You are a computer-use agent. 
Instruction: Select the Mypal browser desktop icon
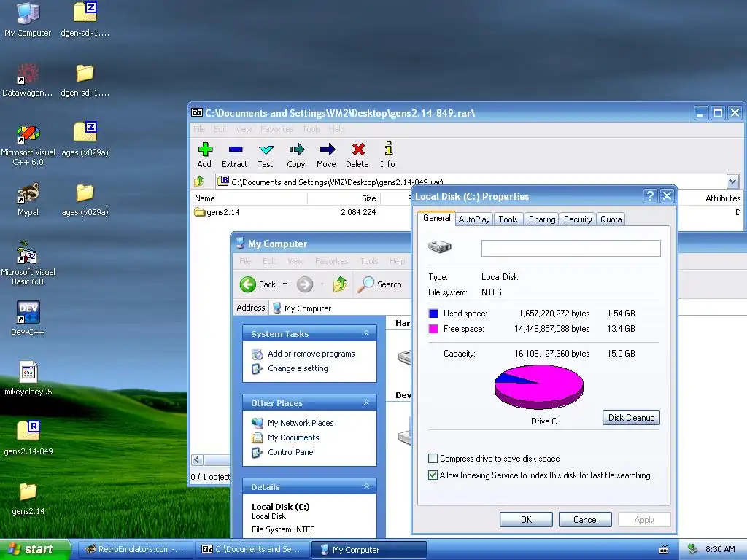[x=28, y=200]
